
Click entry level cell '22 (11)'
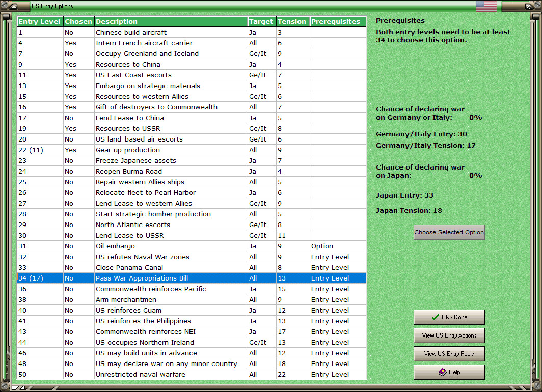(40, 150)
